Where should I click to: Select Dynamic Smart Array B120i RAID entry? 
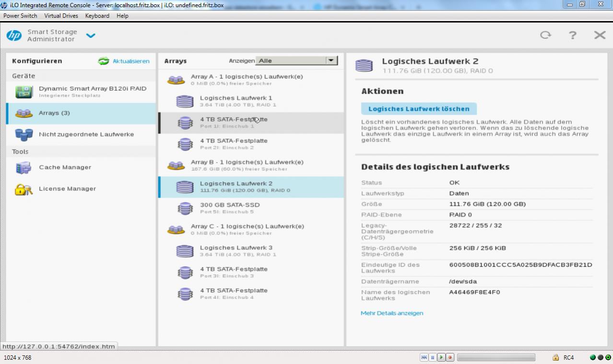81,92
